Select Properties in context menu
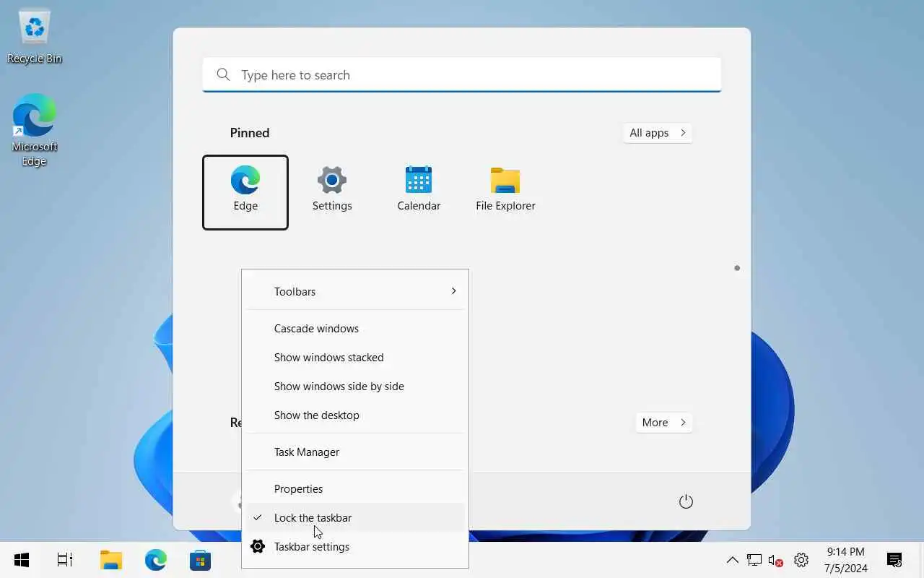 pos(355,488)
